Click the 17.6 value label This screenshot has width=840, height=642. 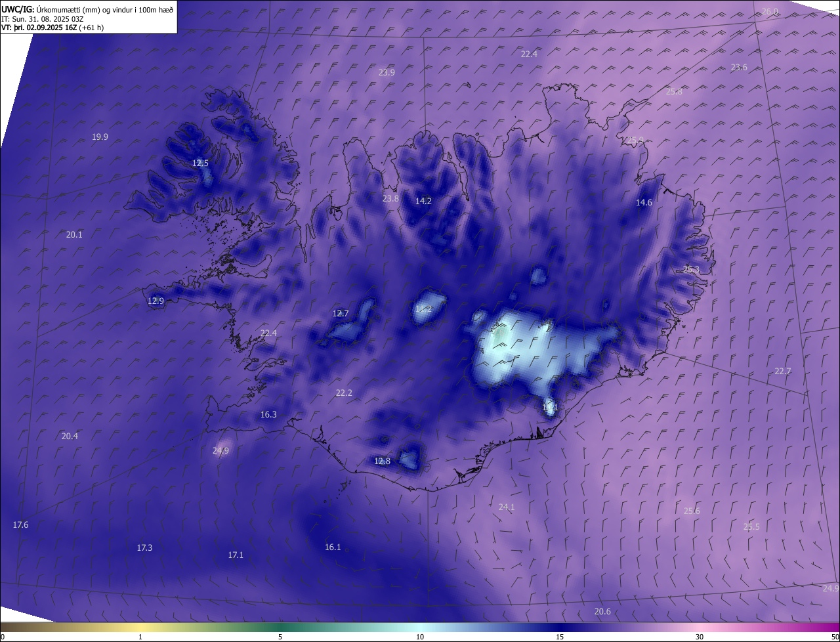tap(20, 524)
